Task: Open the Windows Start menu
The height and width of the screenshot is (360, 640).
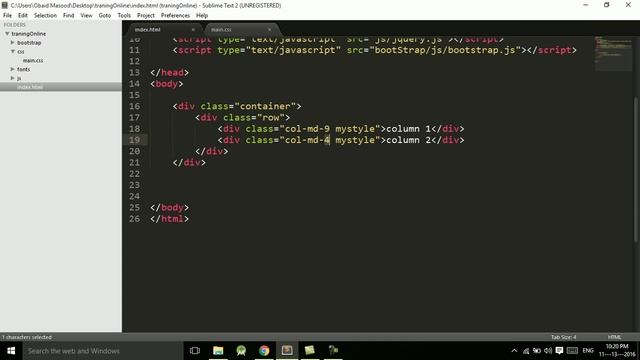Action: click(x=11, y=351)
